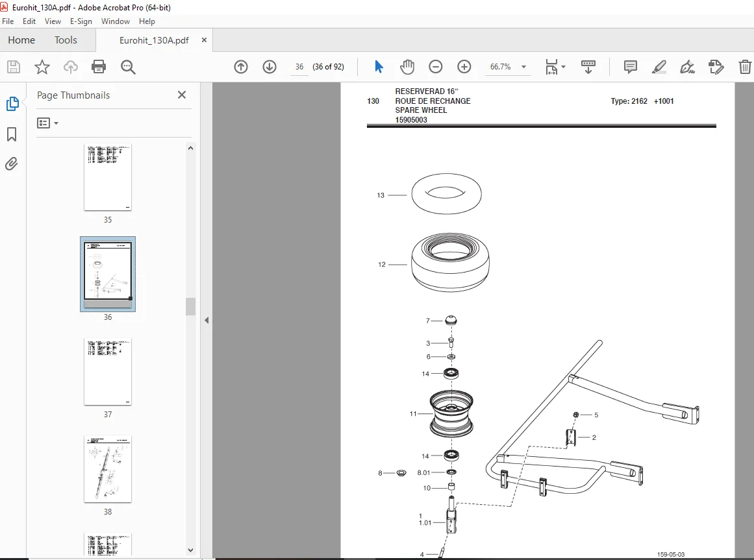Open the Edit menu
Screen dimensions: 754x560
pos(29,21)
